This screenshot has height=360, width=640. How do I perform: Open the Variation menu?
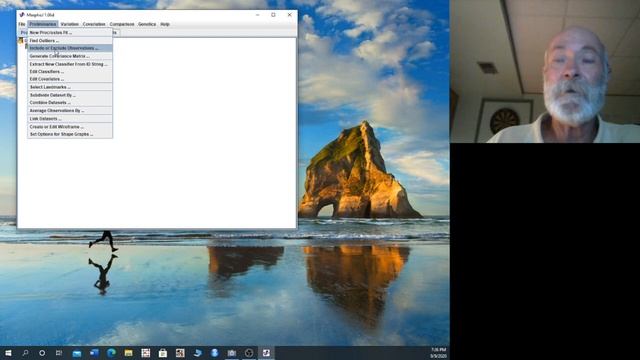coord(69,24)
